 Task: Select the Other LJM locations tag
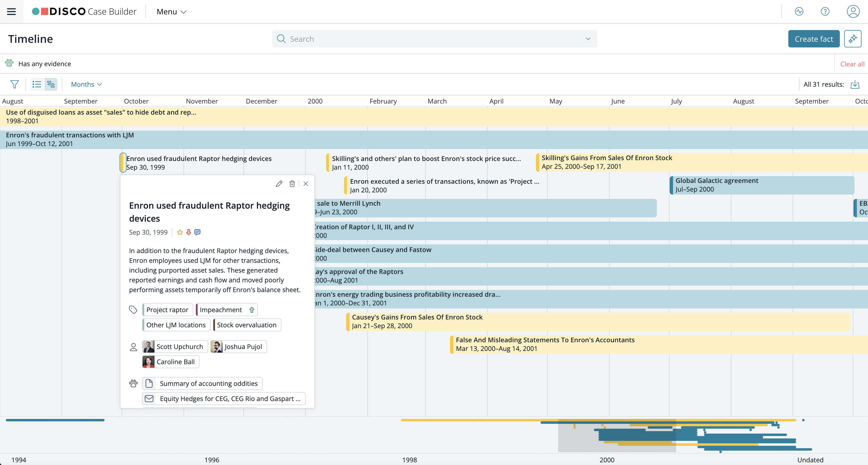[x=176, y=325]
